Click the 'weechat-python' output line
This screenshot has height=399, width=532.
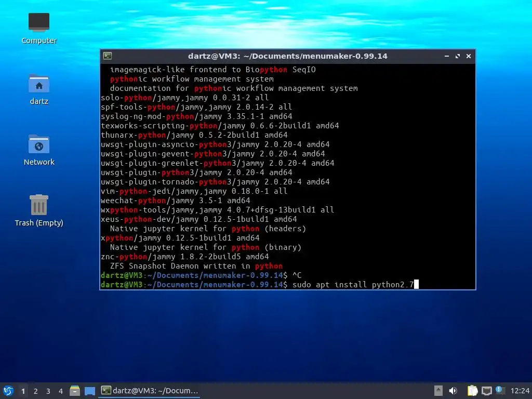tap(175, 201)
